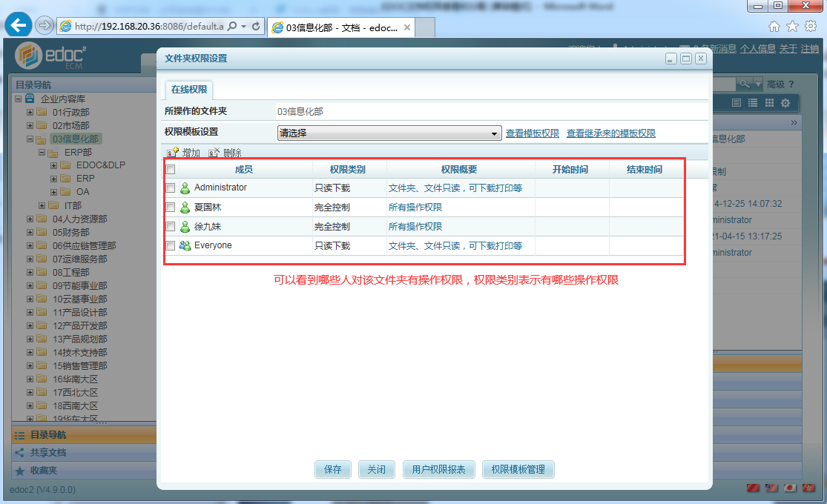Select the 在线权限 tab

click(189, 90)
